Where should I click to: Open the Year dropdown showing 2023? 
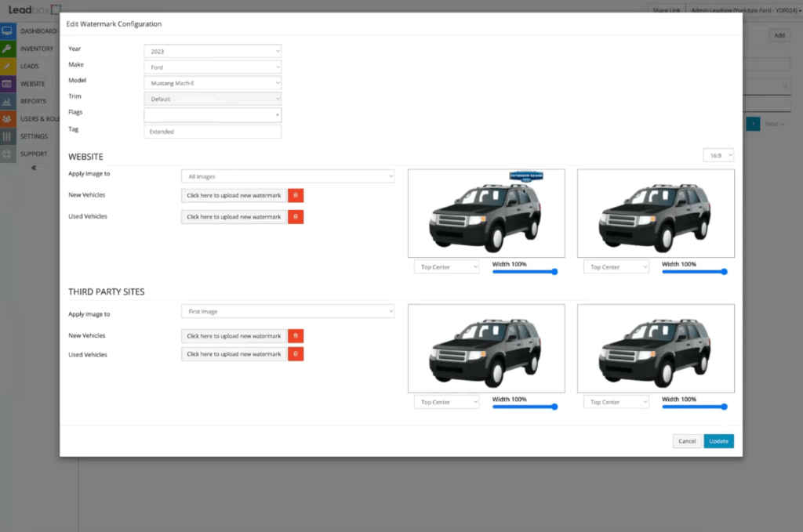(x=213, y=51)
